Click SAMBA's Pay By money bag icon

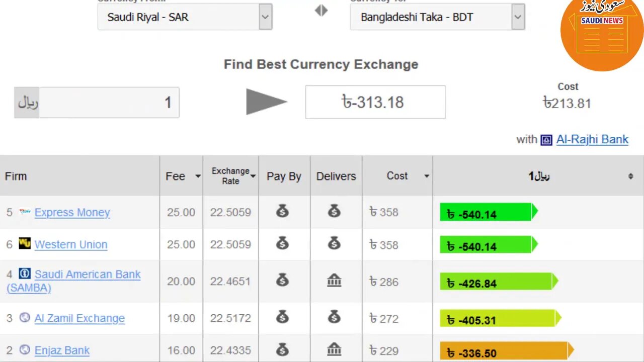[x=282, y=280]
